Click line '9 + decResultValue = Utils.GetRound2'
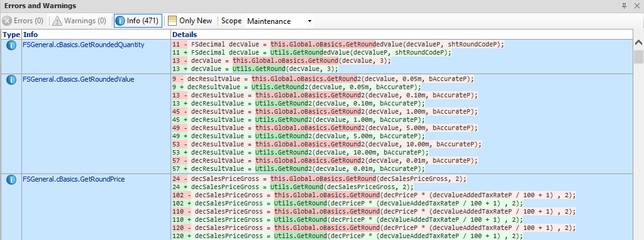 coord(297,87)
